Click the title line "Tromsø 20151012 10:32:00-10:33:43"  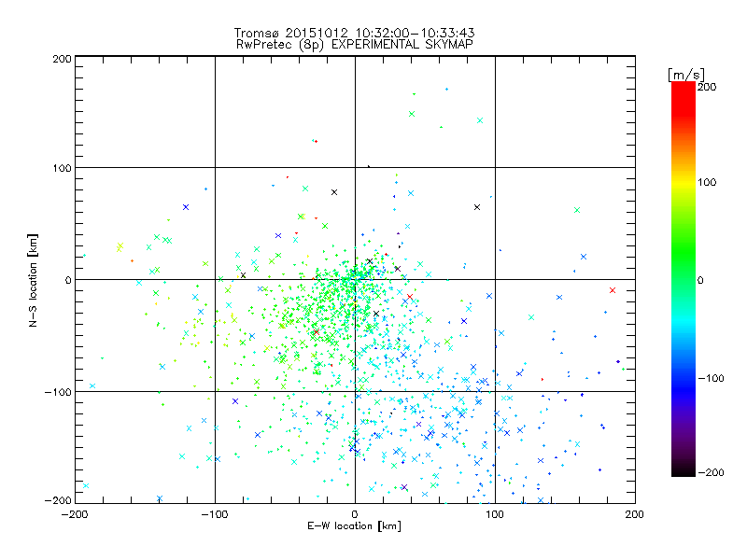pyautogui.click(x=354, y=33)
